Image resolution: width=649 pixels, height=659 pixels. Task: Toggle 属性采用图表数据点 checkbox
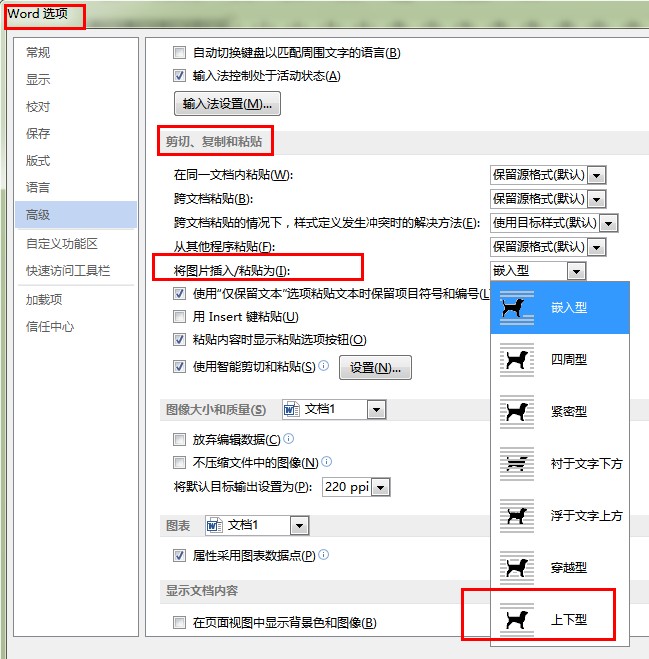179,556
